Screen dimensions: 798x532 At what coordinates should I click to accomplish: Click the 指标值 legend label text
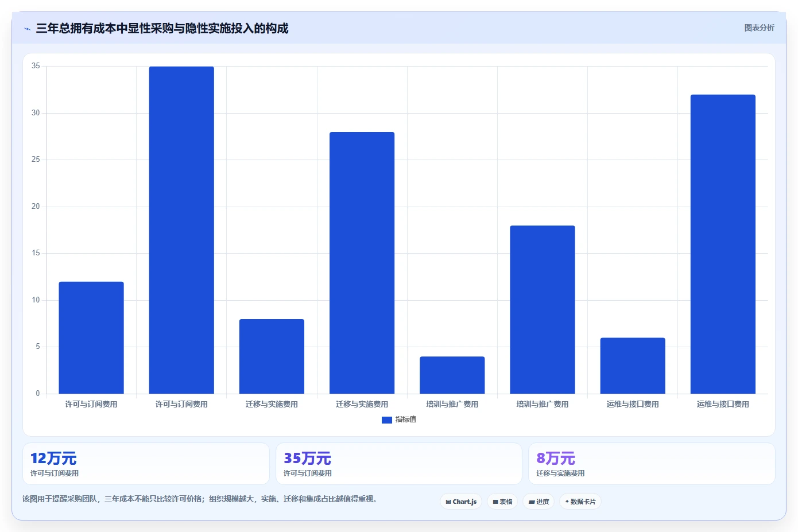(406, 420)
